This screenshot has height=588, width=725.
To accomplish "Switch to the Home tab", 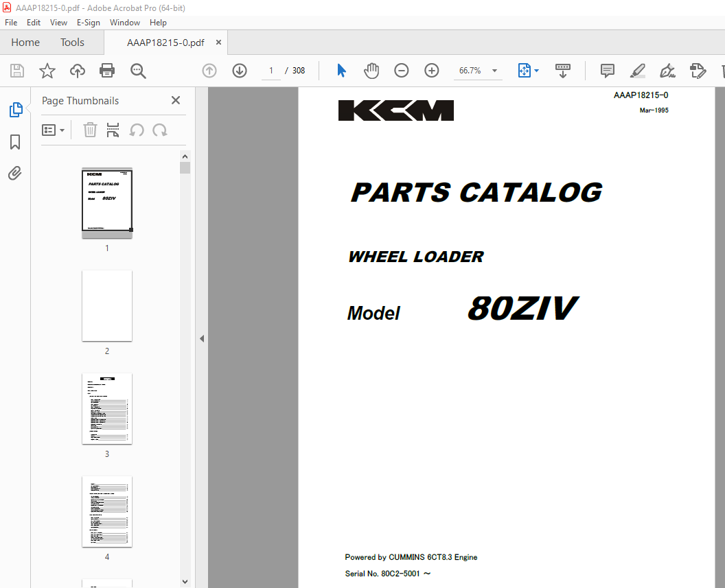I will point(25,43).
